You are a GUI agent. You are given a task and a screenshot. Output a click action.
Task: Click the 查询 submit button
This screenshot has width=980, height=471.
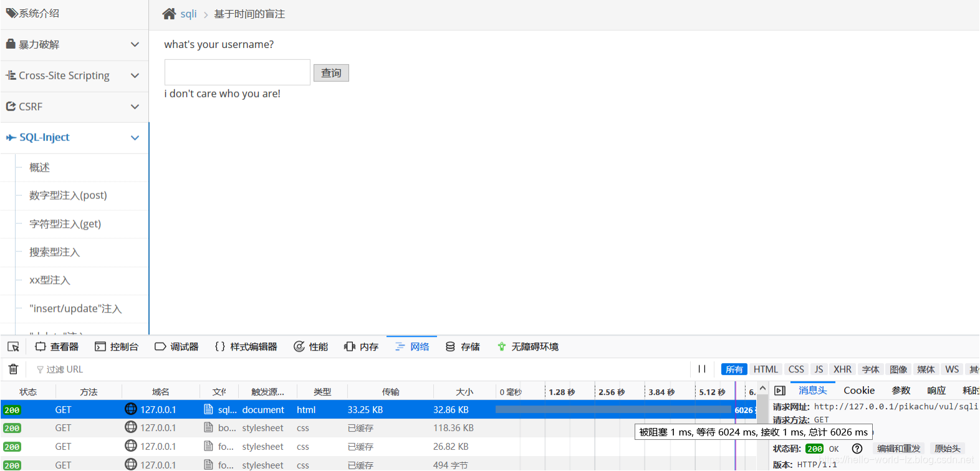click(x=331, y=73)
